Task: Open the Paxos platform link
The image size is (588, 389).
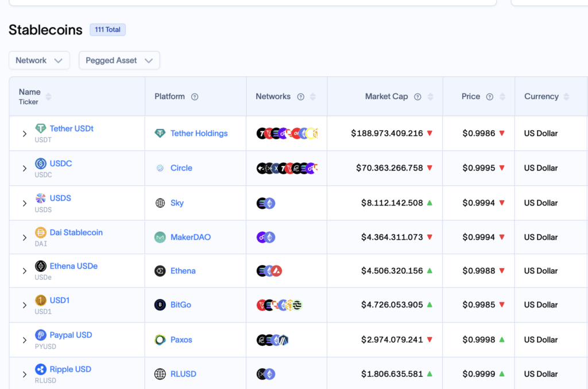Action: click(181, 340)
